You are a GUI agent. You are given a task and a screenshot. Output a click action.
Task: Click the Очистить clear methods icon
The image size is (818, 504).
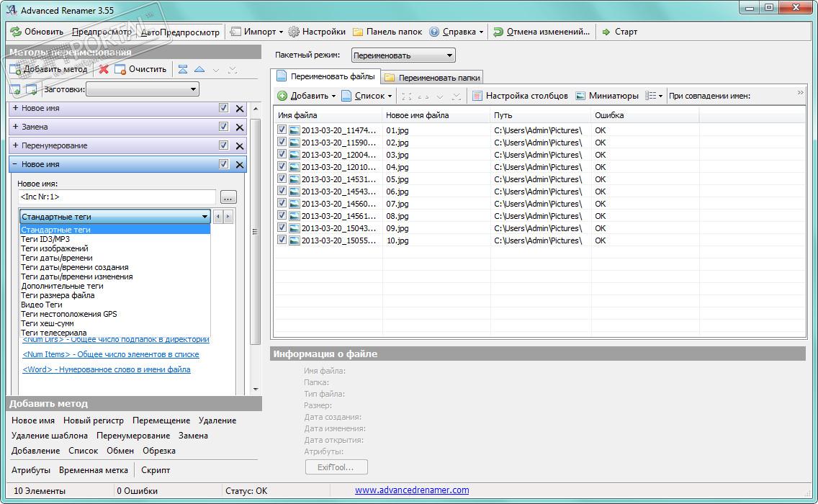coord(120,70)
